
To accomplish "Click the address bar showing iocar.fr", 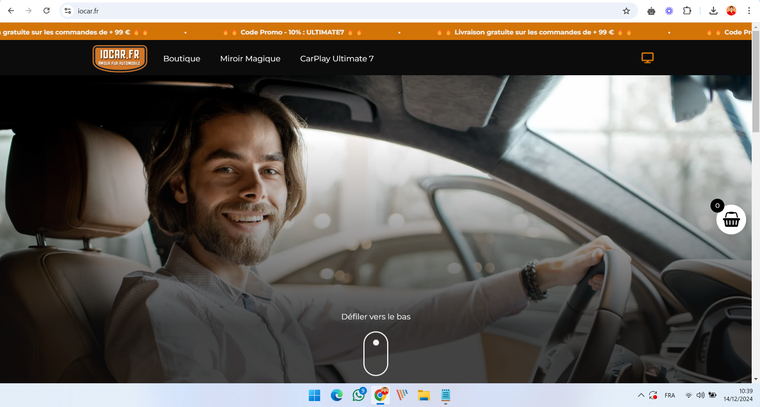I will coord(347,11).
